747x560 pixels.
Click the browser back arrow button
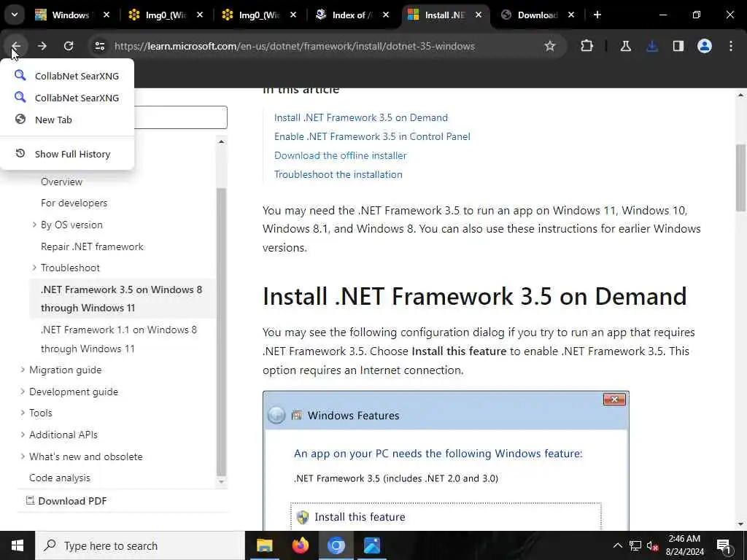pyautogui.click(x=16, y=46)
